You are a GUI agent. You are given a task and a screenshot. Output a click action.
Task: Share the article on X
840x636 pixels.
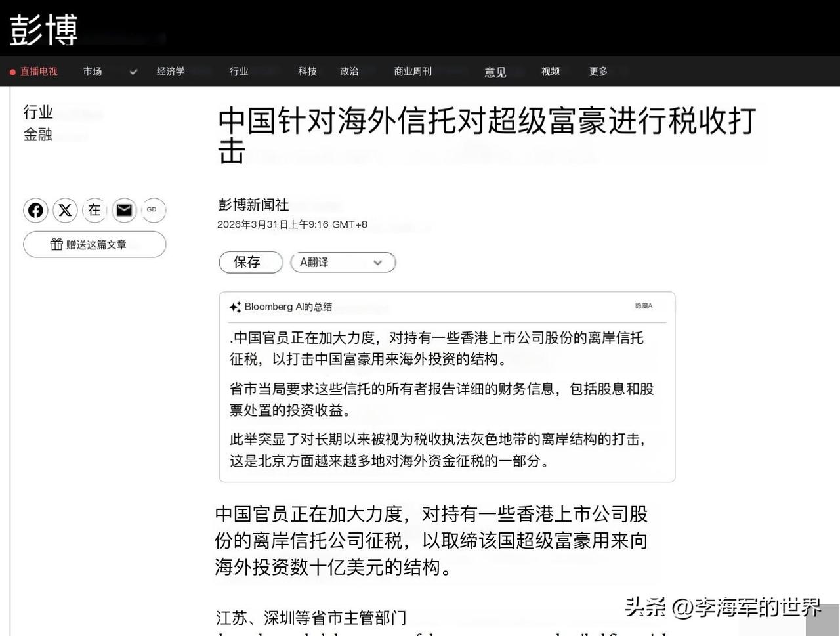[65, 210]
